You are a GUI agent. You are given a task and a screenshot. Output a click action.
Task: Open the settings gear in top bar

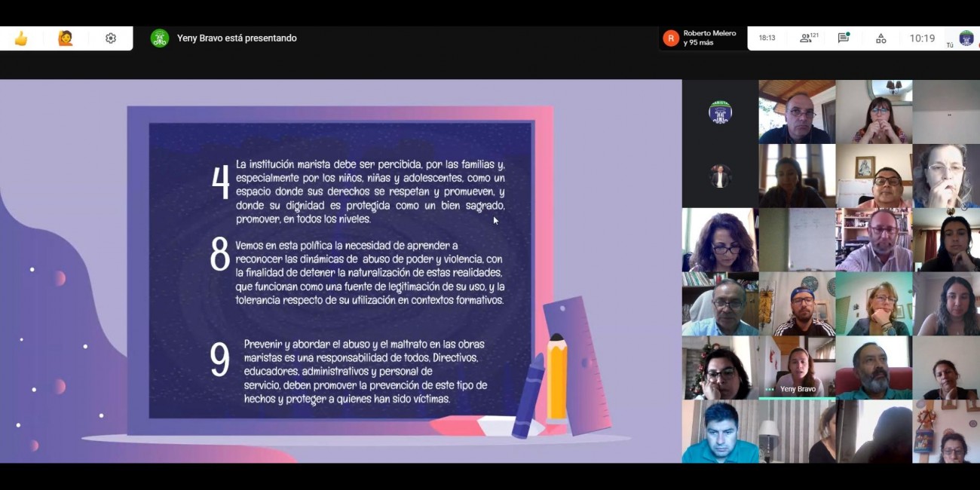click(x=111, y=38)
